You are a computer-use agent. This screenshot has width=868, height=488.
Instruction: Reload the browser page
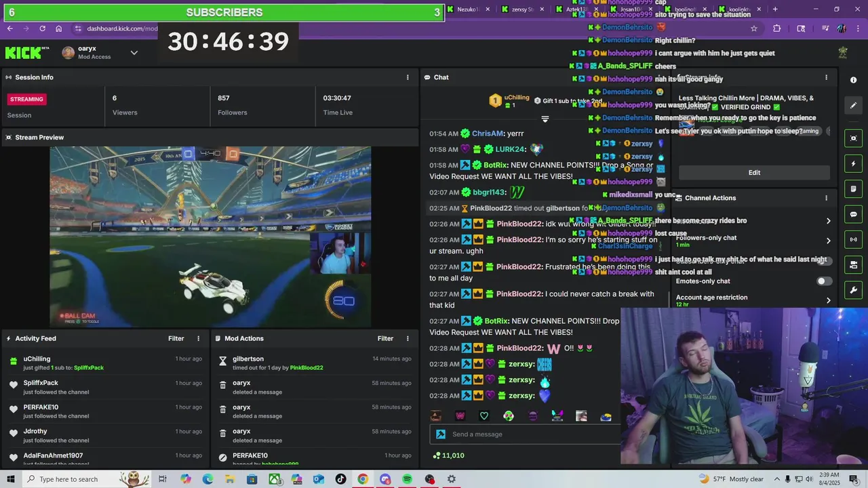click(x=42, y=28)
